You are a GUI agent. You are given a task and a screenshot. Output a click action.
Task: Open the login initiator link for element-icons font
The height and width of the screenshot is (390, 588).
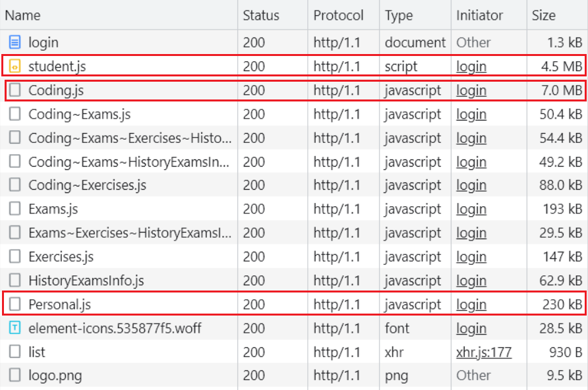(471, 328)
